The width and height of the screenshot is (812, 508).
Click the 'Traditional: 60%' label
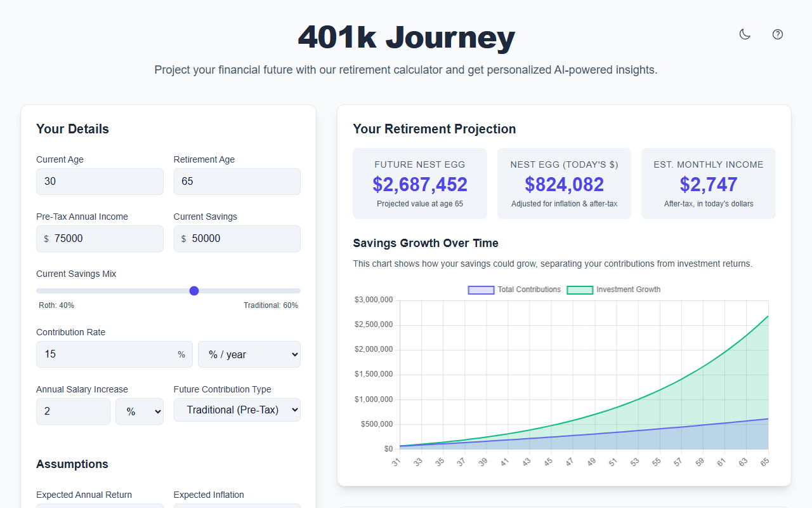pos(271,305)
